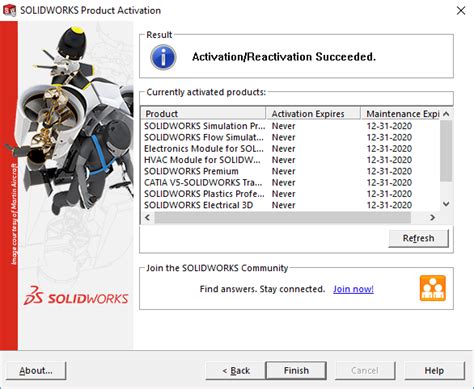Click the SOLIDWORKS title bar app icon
This screenshot has height=389, width=474.
click(x=9, y=10)
